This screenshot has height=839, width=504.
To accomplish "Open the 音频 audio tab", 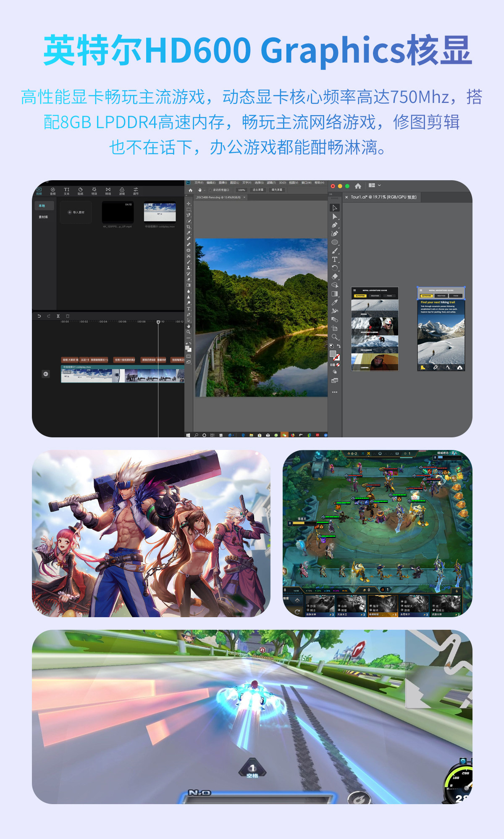I will [53, 191].
